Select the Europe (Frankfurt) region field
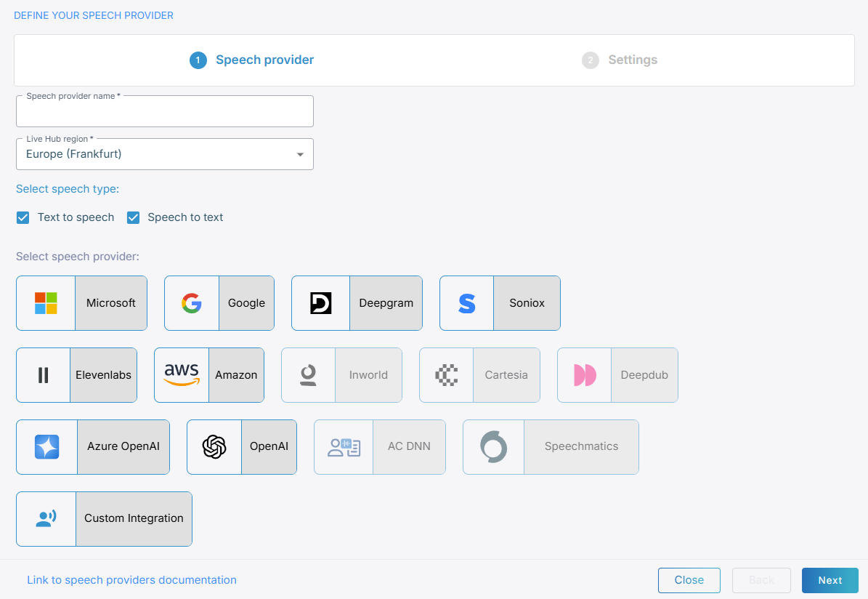The image size is (868, 599). point(165,154)
